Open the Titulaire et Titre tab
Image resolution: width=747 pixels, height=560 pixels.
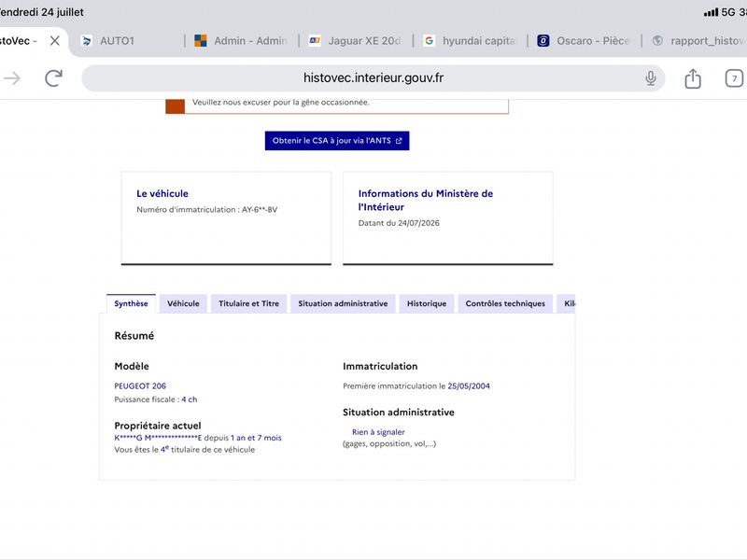(248, 303)
